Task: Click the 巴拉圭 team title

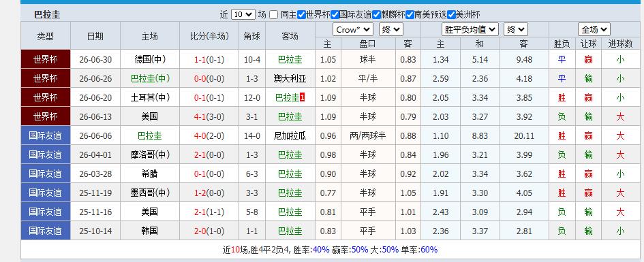Action: point(47,15)
